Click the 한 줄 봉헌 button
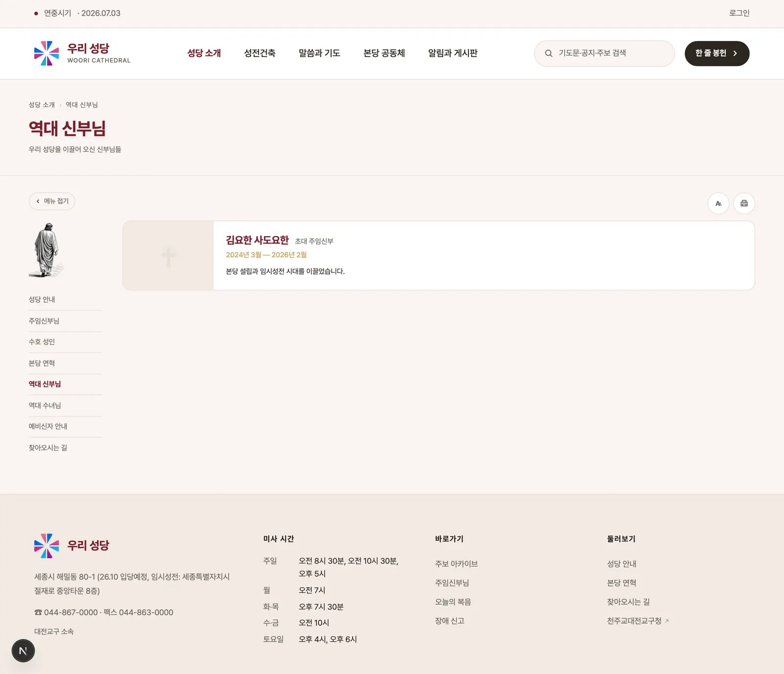 pos(717,53)
